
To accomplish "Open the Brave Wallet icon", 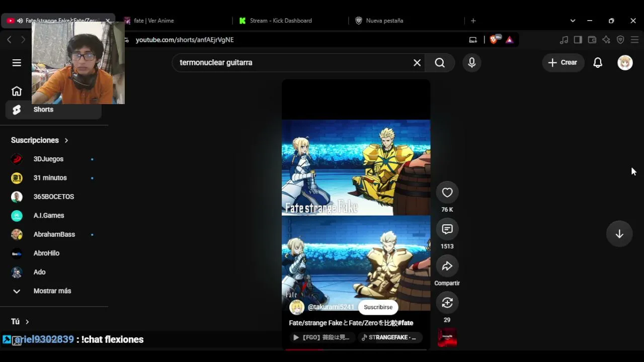I will coord(592,40).
